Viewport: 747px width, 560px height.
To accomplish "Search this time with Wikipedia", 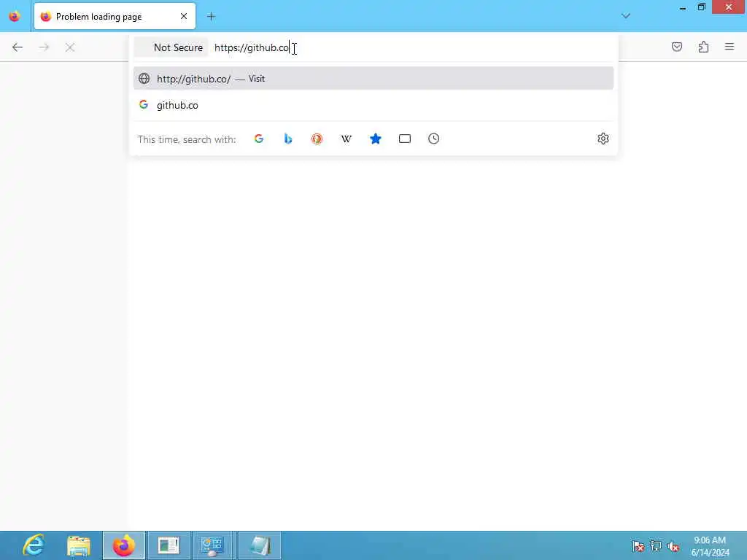I will tap(347, 139).
